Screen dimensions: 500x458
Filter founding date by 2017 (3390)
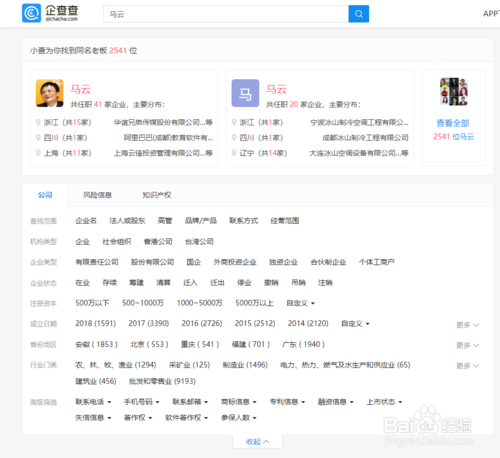149,323
